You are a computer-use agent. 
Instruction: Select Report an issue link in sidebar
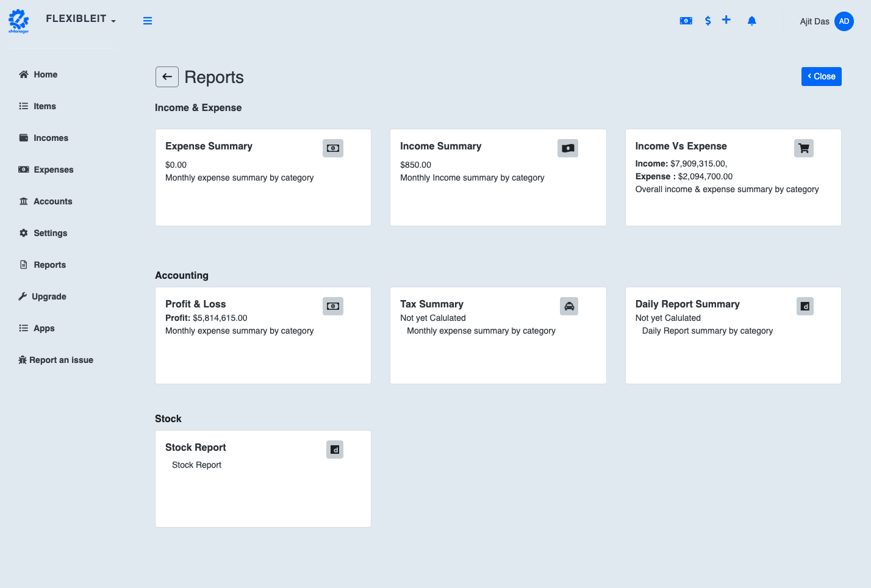point(61,360)
